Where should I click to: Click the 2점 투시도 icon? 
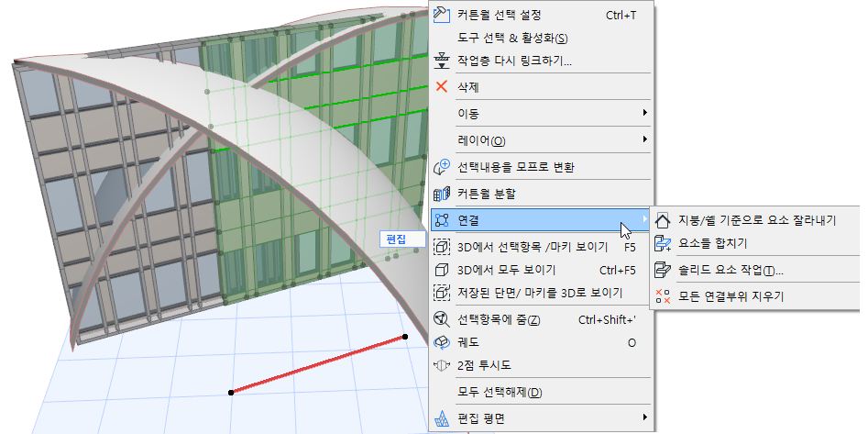tap(441, 365)
